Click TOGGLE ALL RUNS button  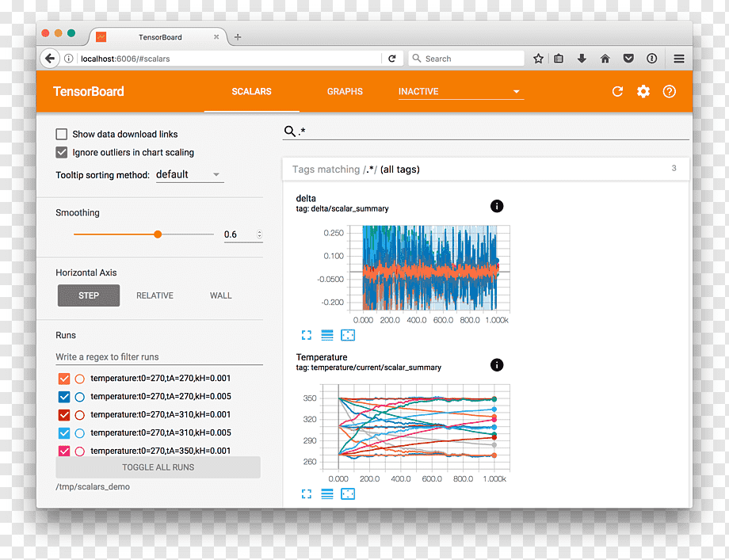158,467
